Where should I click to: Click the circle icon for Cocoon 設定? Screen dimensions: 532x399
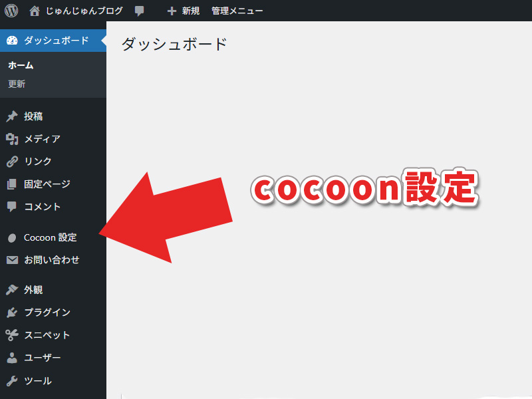pyautogui.click(x=12, y=238)
